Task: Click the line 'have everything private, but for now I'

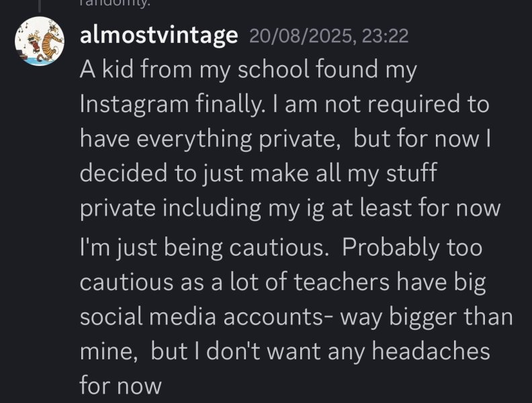Action: point(285,139)
